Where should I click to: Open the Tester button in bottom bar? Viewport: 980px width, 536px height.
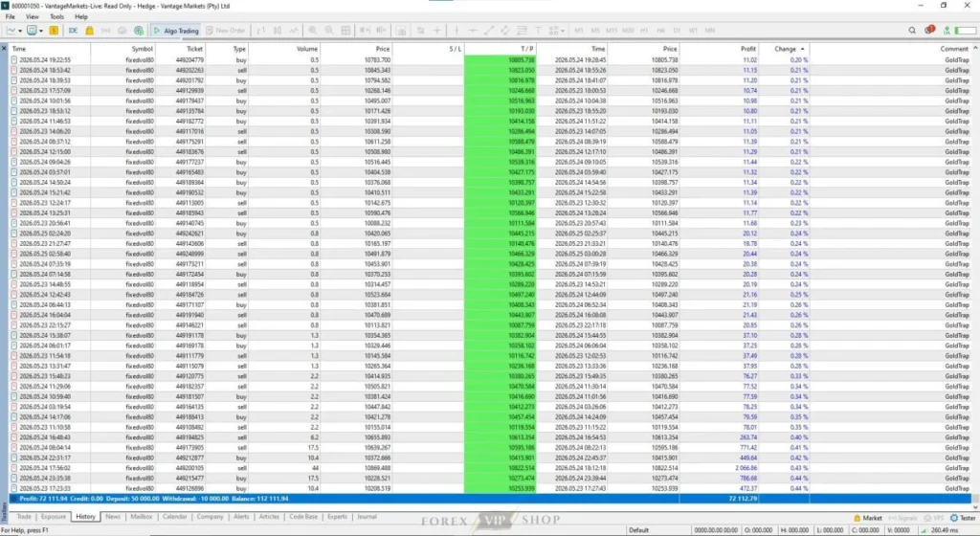(963, 518)
